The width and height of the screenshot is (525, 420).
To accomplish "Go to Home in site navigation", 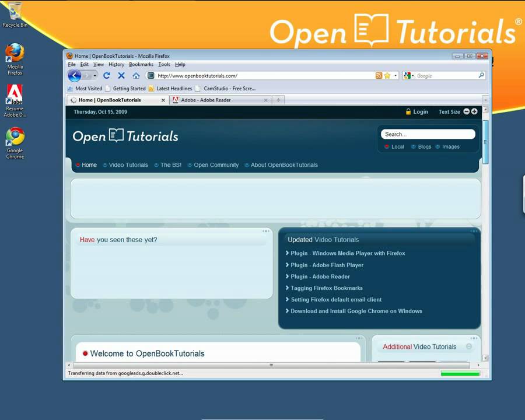I will pos(86,164).
